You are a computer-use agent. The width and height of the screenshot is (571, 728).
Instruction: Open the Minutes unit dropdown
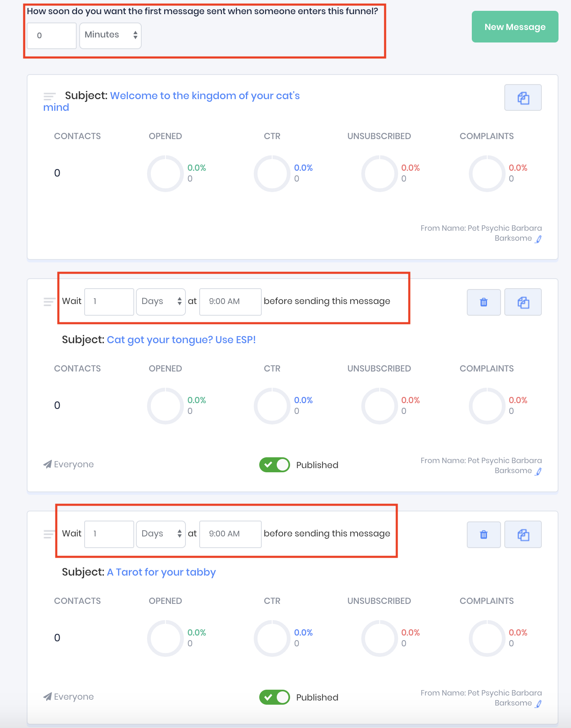[110, 35]
